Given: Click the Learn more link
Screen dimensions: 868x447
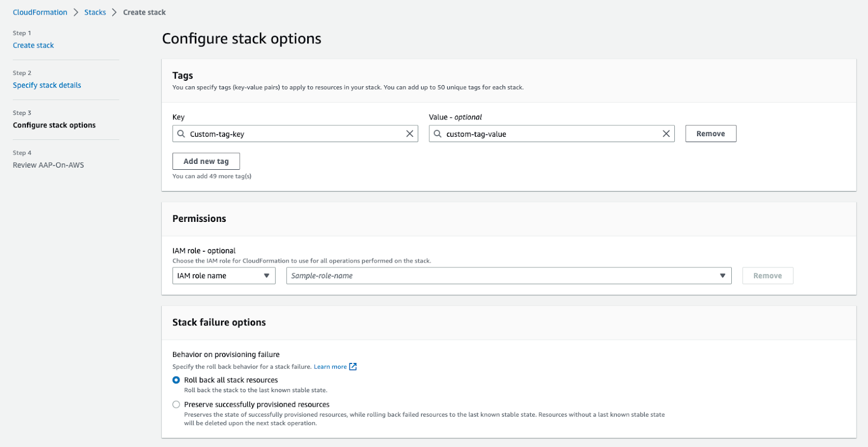Looking at the screenshot, I should click(330, 367).
